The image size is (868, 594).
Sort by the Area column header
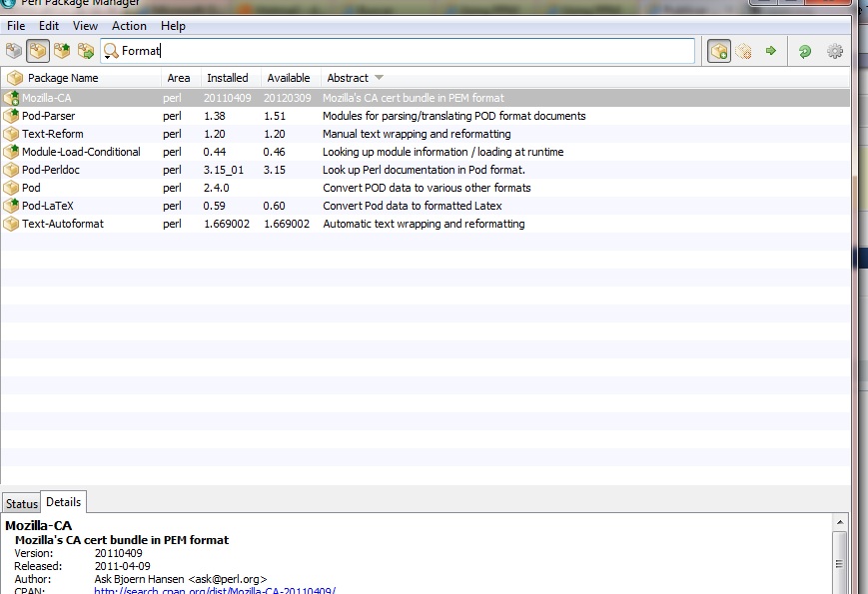coord(179,78)
